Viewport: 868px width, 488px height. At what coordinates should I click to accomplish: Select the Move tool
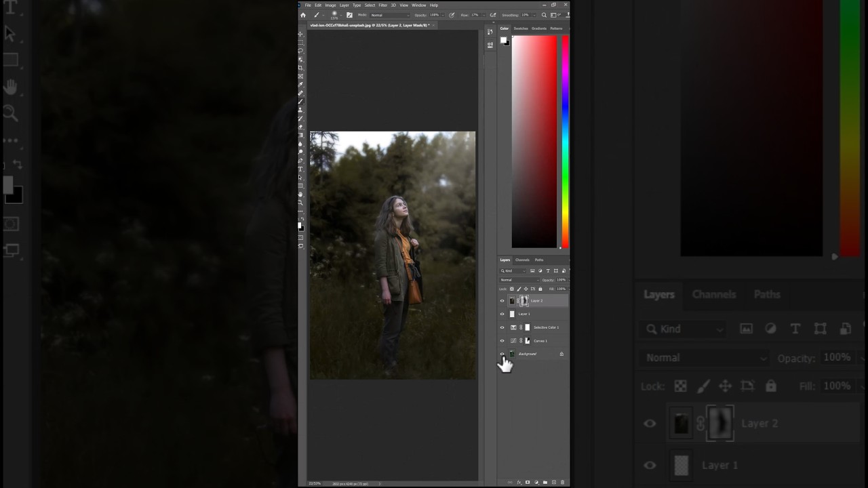pyautogui.click(x=301, y=34)
